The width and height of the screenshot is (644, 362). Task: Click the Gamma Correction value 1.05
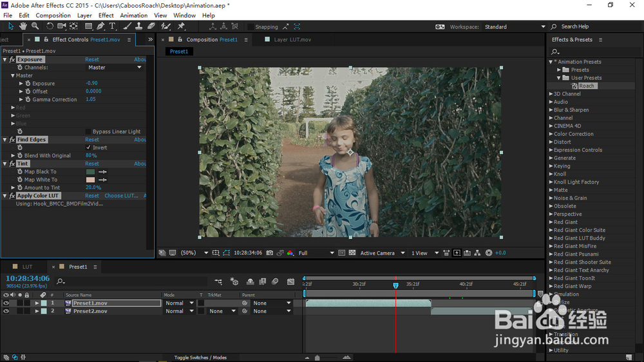pos(90,99)
